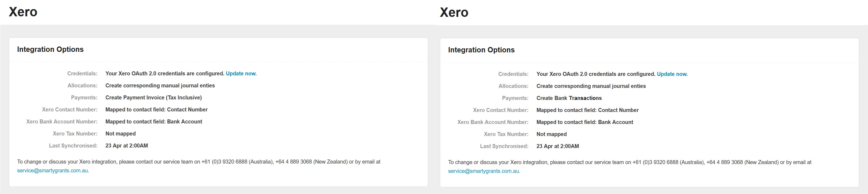This screenshot has height=194, width=868.
Task: Click "Create Payment Invoice (Tax Inclusive)" text
Action: [x=154, y=98]
